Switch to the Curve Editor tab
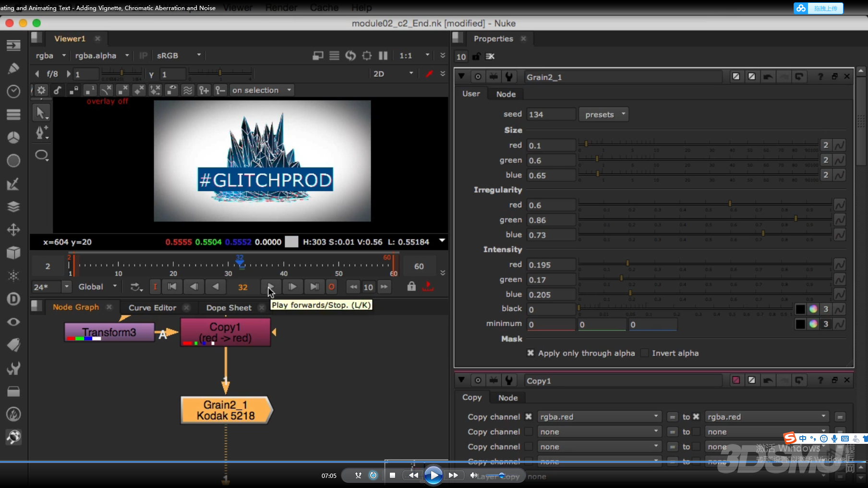868x488 pixels. tap(152, 308)
